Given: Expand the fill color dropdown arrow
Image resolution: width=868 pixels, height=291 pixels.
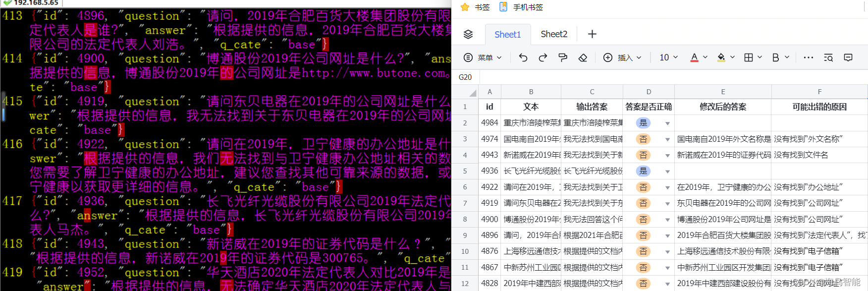Looking at the screenshot, I should [x=733, y=58].
